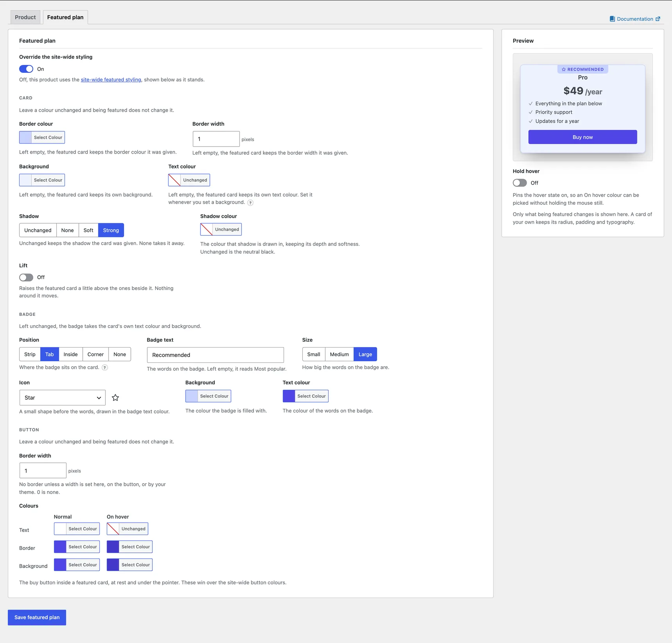Open the card Text colour Unchanged picker
The image size is (672, 643).
click(189, 180)
